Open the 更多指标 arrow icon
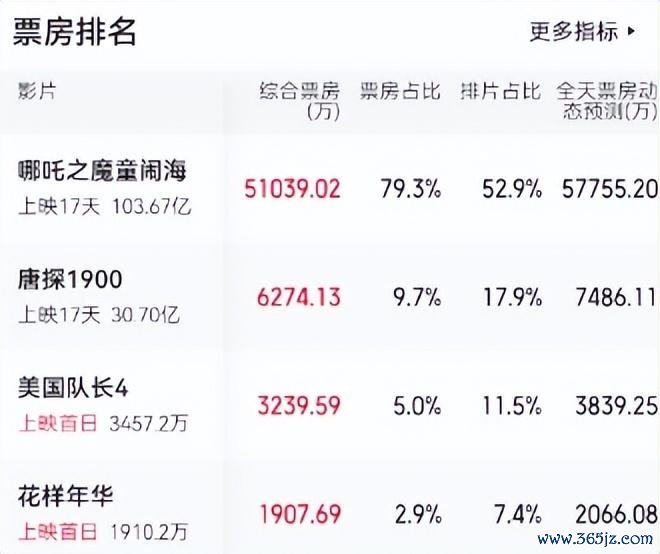 click(631, 31)
